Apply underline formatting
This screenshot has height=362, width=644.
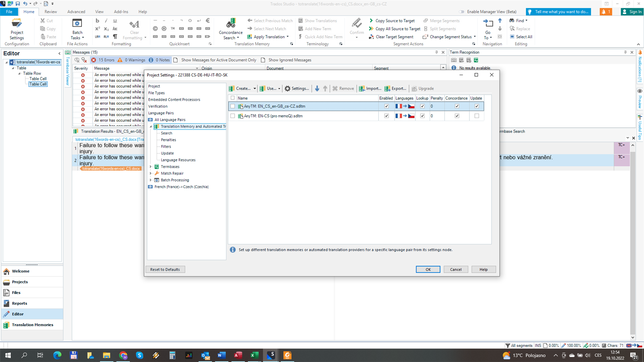pos(115,21)
